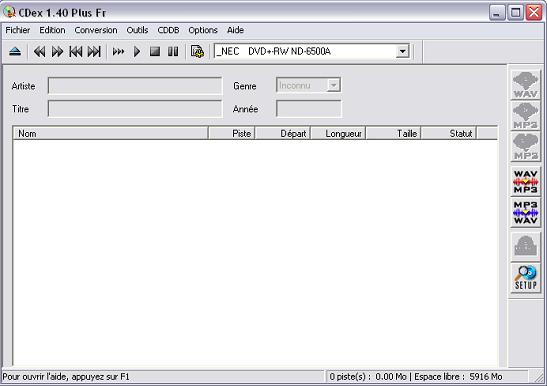This screenshot has width=547, height=386.
Task: Go to next track button
Action: 94,52
